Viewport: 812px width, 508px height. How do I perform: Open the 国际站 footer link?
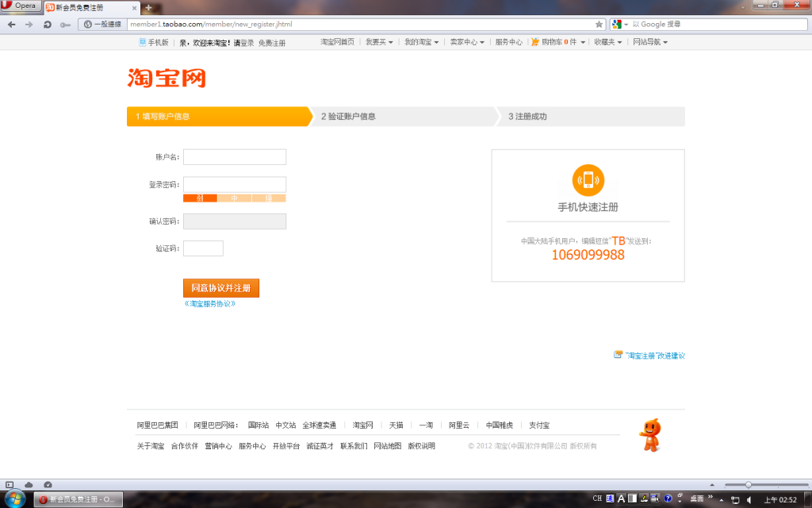coord(259,425)
